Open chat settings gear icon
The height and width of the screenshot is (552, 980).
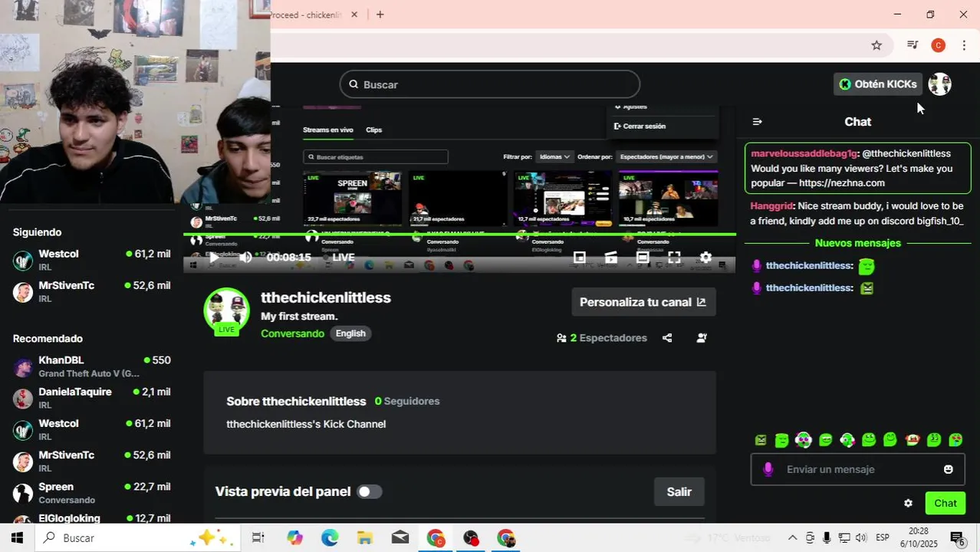[x=908, y=504]
